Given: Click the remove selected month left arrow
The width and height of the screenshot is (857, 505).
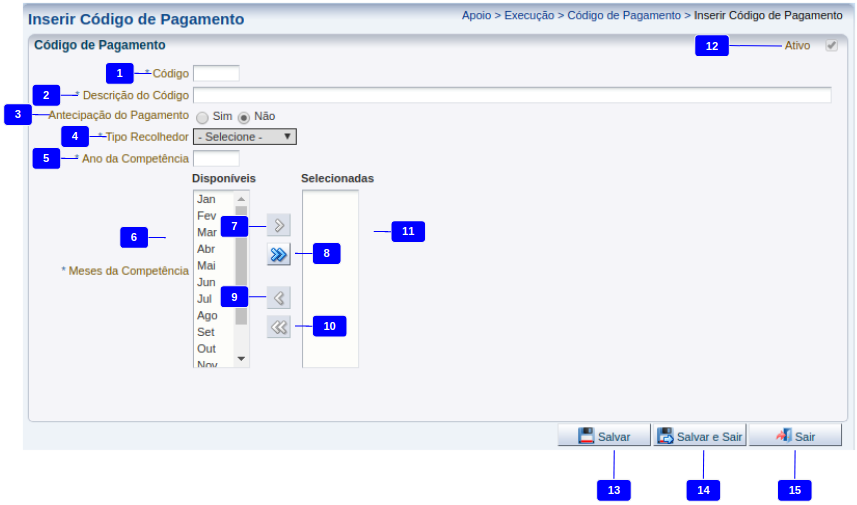Looking at the screenshot, I should [279, 297].
